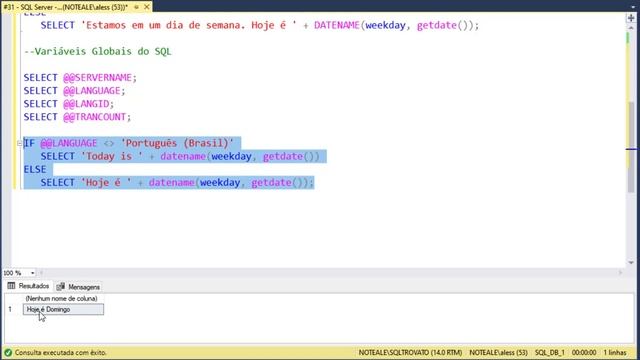Collapse the IF @@LANGUAGE code block
640x360 pixels.
pos(19,143)
